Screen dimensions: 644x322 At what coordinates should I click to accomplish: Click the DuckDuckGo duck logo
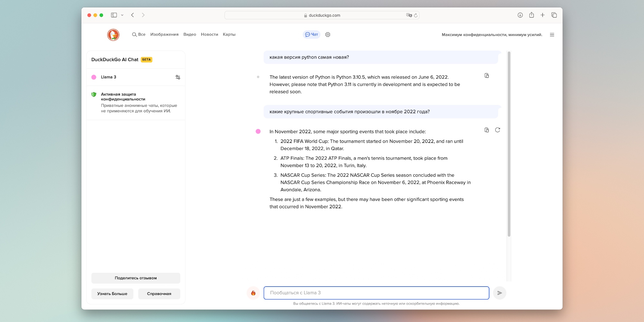(x=113, y=34)
